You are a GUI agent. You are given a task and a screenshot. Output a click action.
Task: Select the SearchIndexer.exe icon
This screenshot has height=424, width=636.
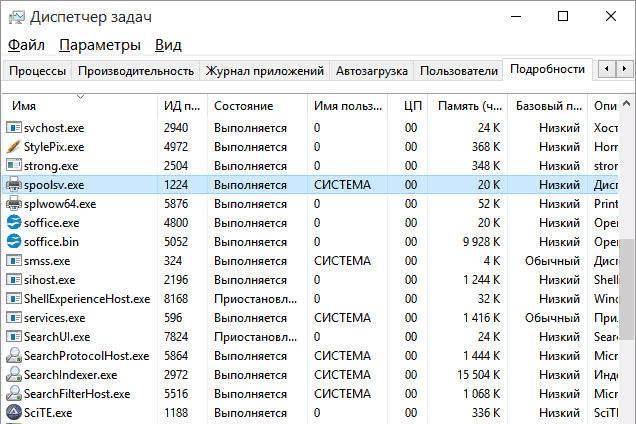click(14, 375)
